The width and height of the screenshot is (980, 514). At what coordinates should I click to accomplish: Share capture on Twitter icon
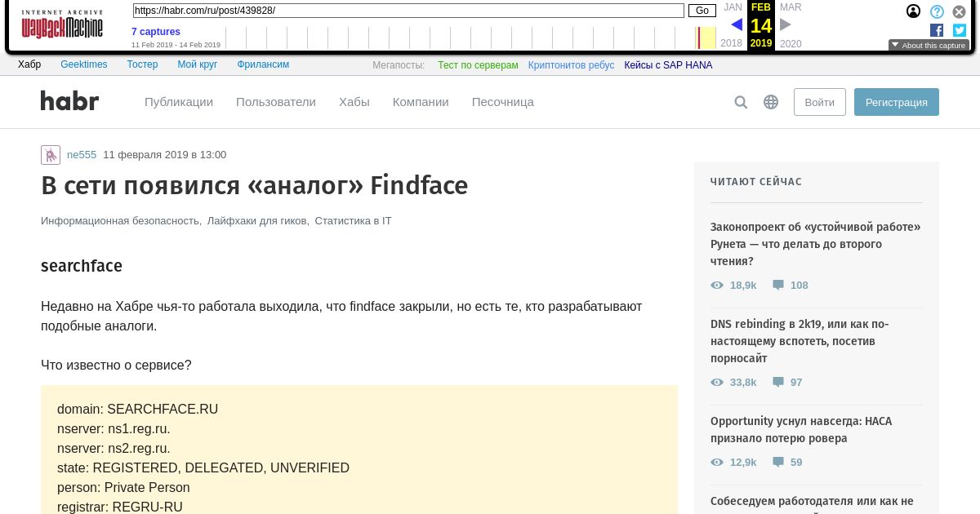960,30
